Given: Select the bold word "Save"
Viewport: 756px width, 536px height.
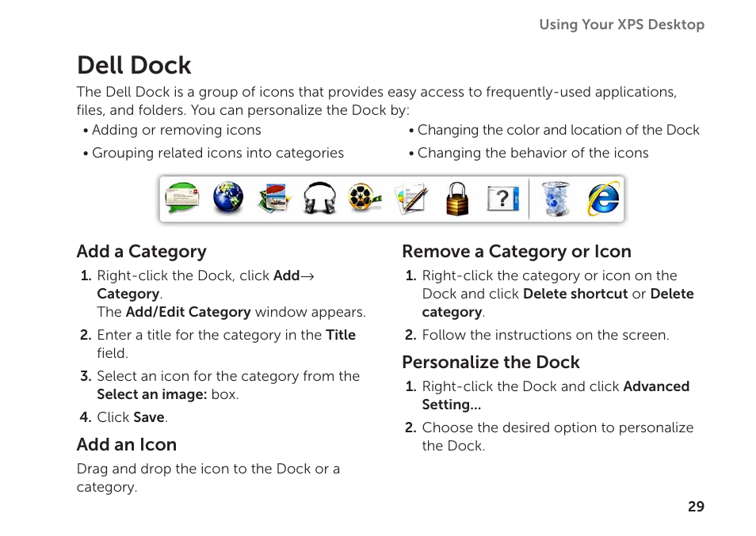Looking at the screenshot, I should point(148,417).
